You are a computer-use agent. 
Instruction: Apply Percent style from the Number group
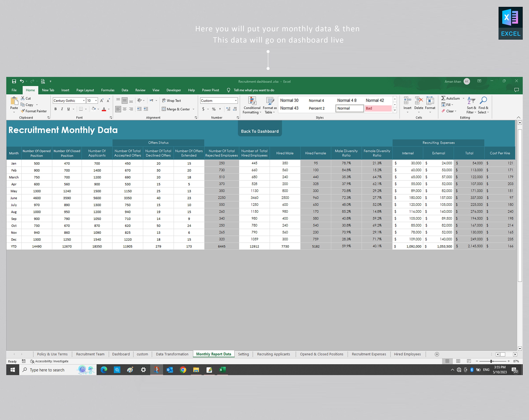[x=214, y=109]
